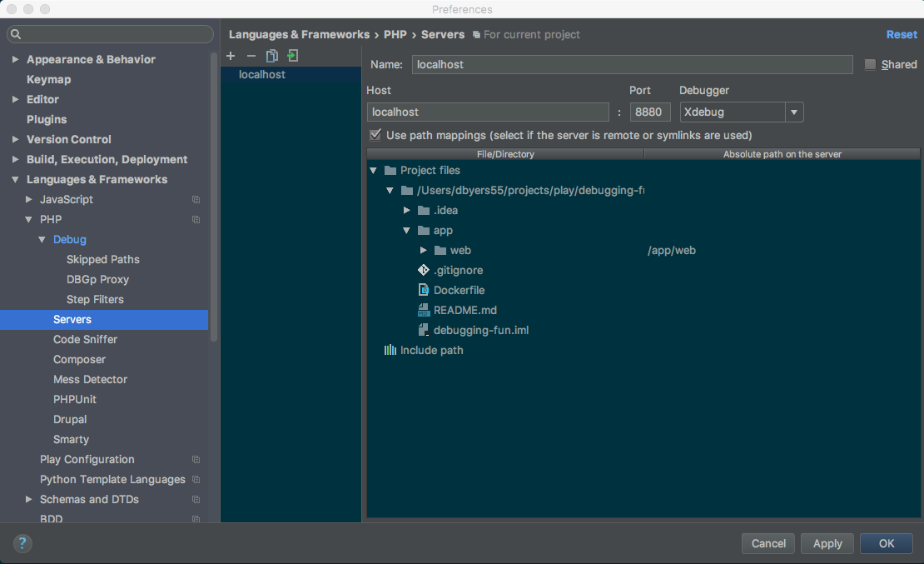
Task: Add a new server with the plus icon
Action: click(231, 56)
